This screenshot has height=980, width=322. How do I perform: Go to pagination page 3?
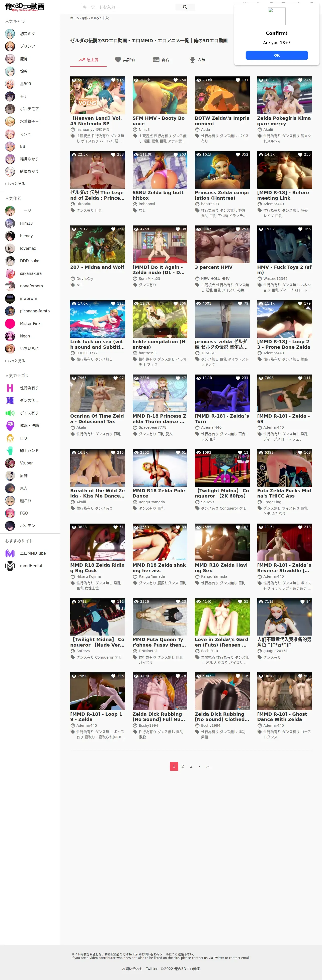[191, 767]
